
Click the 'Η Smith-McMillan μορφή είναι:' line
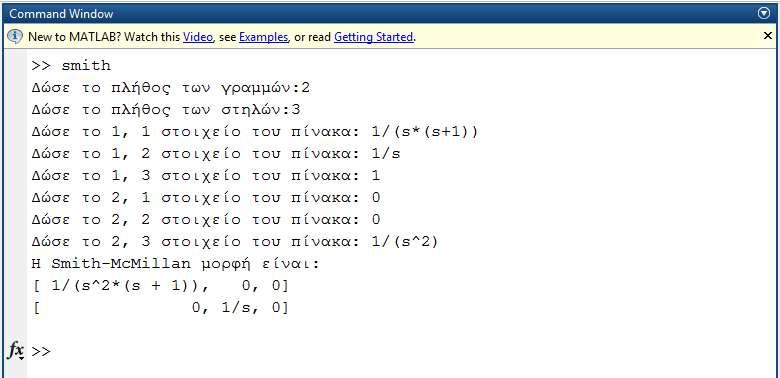point(176,264)
